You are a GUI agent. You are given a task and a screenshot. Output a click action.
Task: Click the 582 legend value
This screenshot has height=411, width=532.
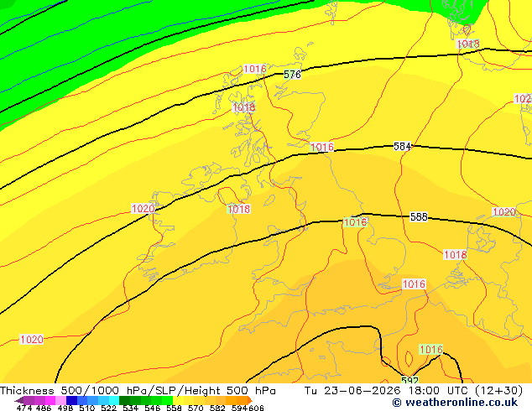click(x=217, y=408)
